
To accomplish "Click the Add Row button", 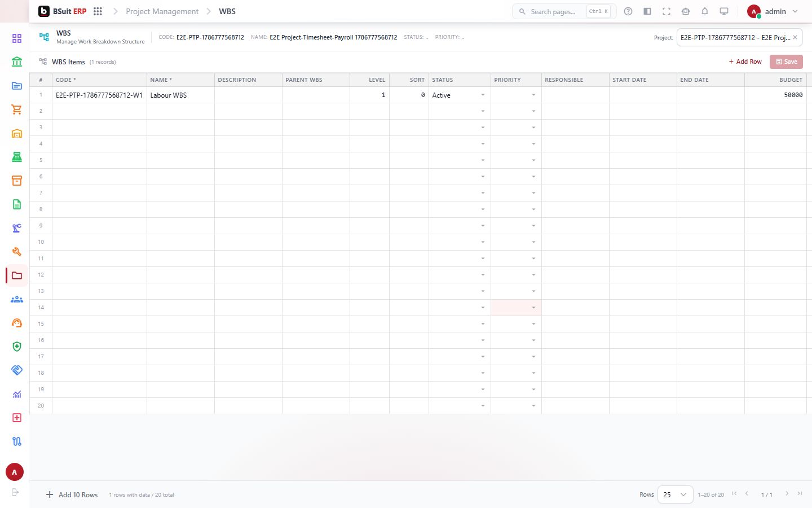I will pyautogui.click(x=745, y=62).
